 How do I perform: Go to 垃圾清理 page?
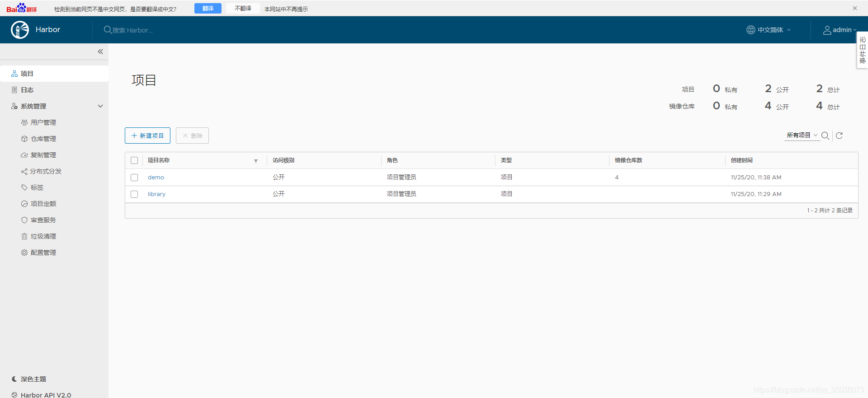[43, 236]
